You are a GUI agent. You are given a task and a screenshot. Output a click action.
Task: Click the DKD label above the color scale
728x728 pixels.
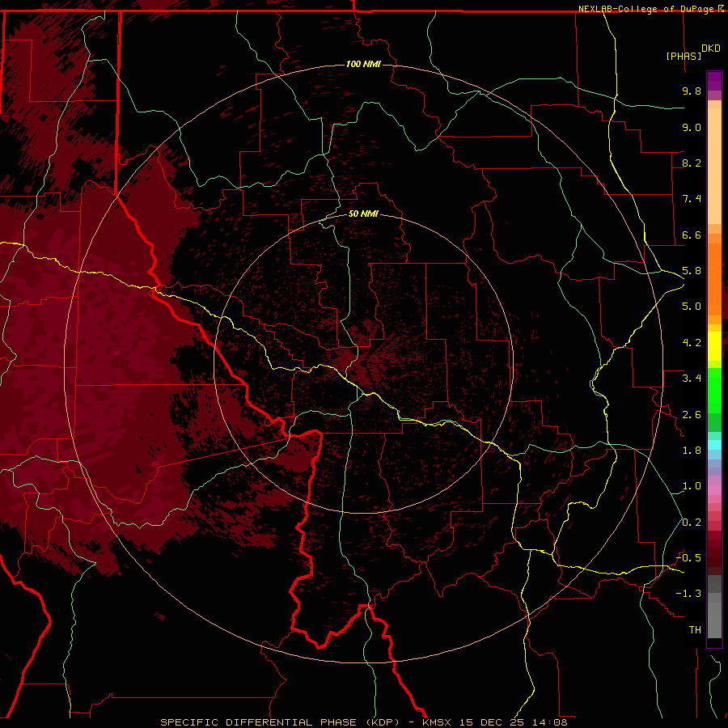[710, 49]
